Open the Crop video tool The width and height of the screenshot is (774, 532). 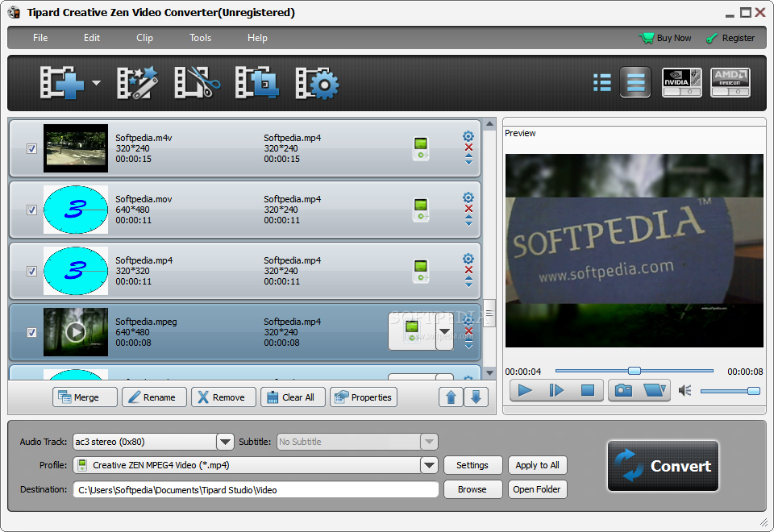(256, 83)
